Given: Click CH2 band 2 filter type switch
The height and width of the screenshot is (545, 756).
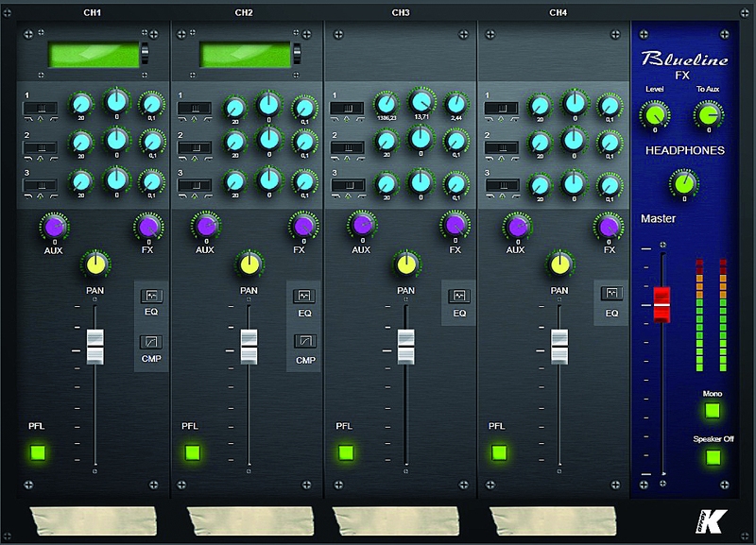Looking at the screenshot, I should pos(195,147).
